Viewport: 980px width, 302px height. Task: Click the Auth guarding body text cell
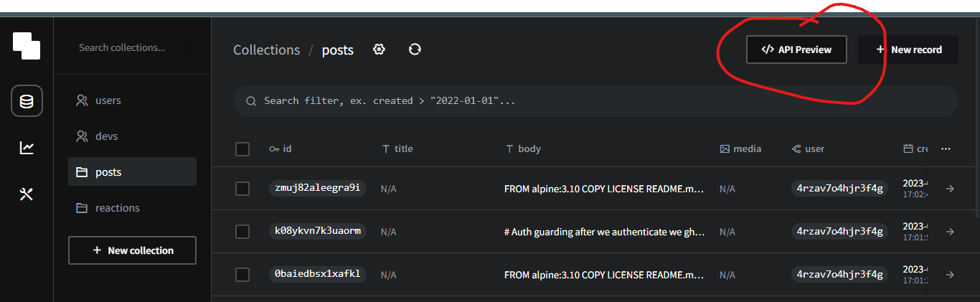tap(605, 232)
